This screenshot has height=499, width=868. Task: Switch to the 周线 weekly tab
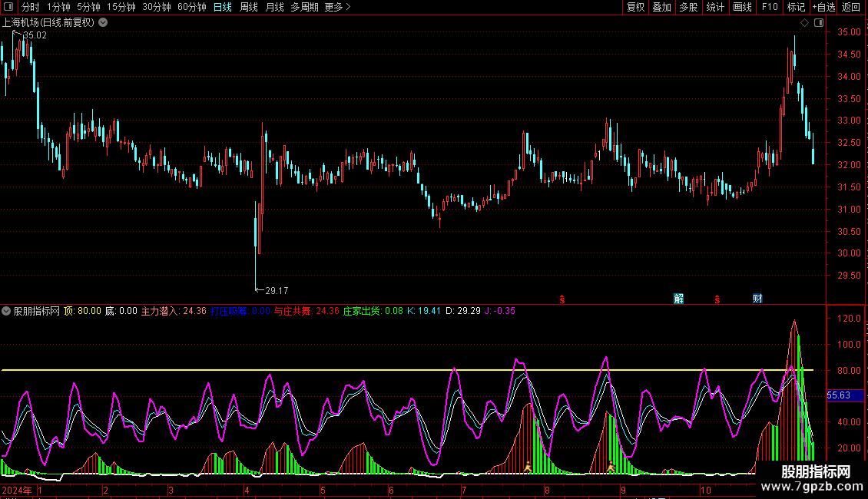249,7
